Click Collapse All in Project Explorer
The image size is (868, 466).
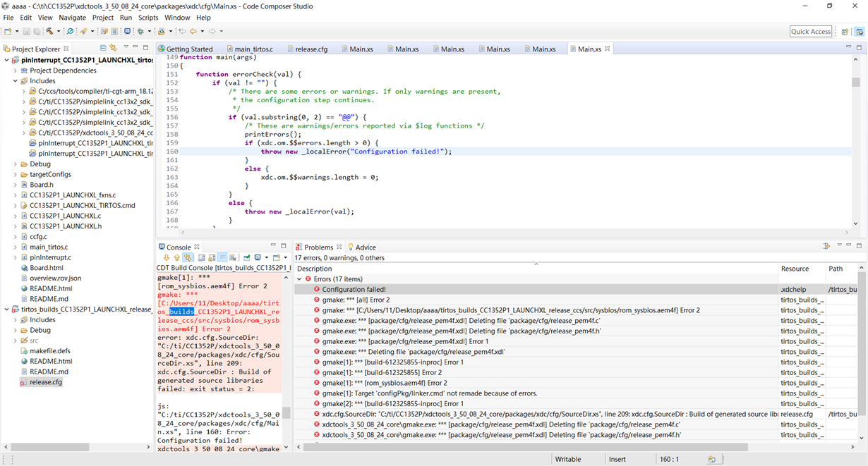(x=103, y=49)
